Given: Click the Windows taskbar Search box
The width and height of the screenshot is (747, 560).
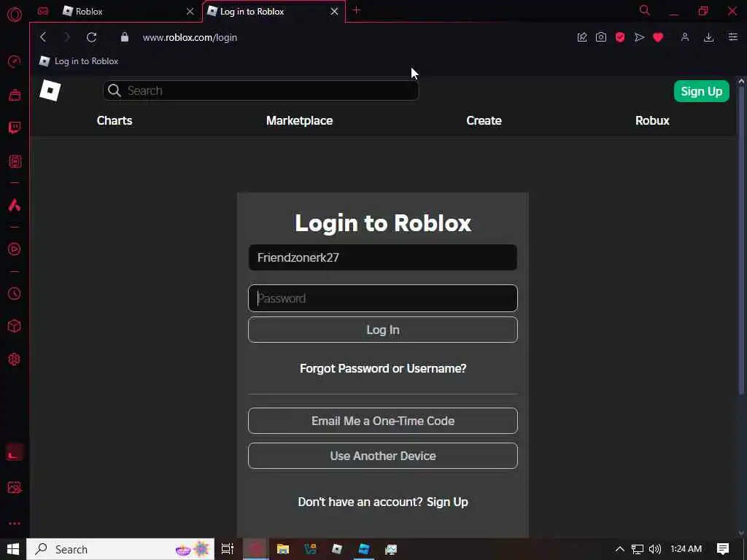Looking at the screenshot, I should 120,549.
